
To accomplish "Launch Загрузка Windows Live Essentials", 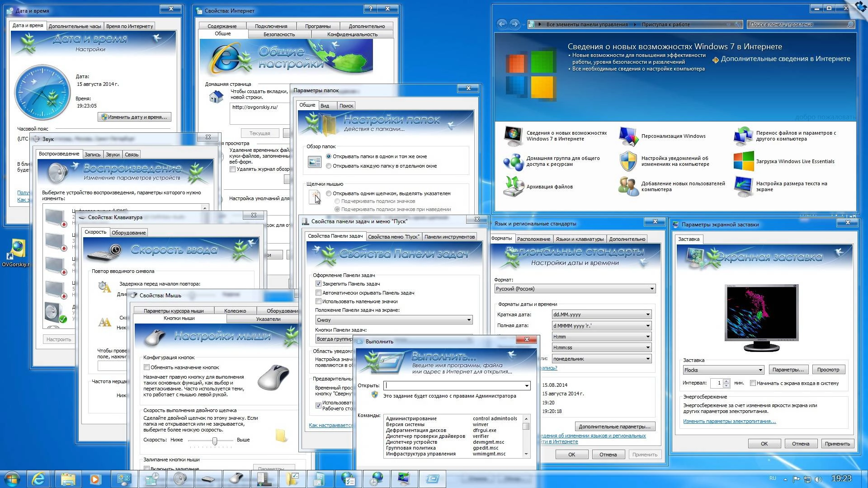I will (x=795, y=161).
